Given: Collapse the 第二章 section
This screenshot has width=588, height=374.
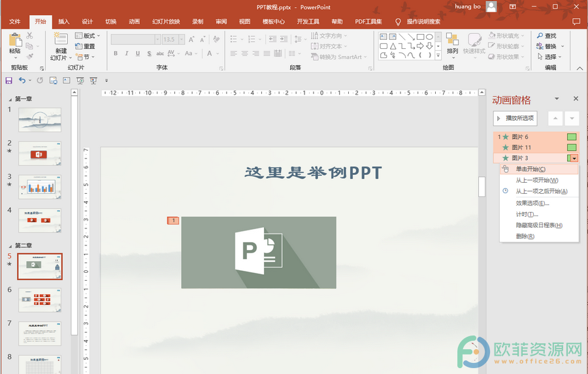Looking at the screenshot, I should [x=10, y=246].
